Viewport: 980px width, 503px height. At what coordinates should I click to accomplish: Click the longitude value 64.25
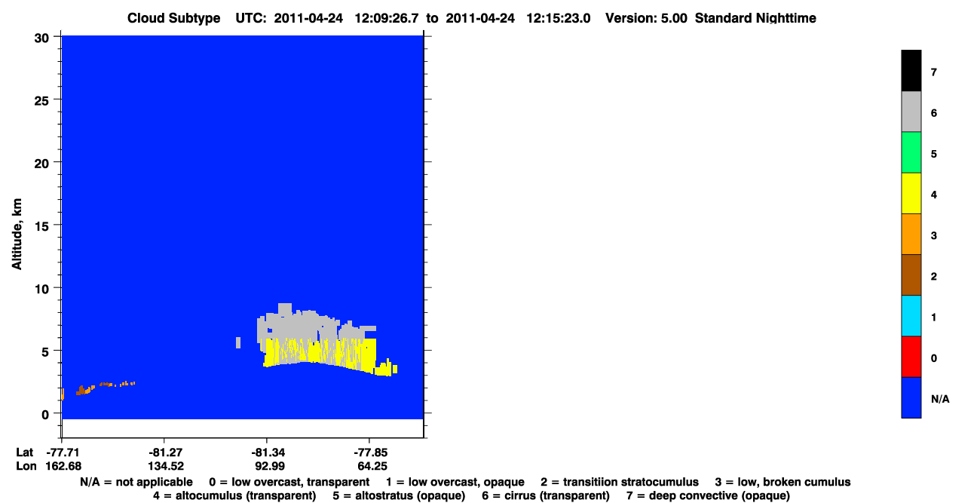[x=369, y=466]
